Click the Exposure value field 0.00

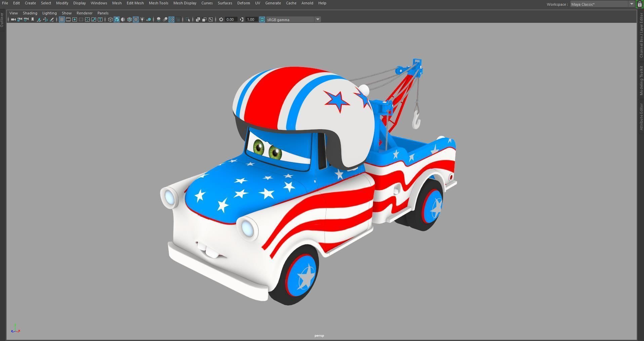[x=231, y=19]
